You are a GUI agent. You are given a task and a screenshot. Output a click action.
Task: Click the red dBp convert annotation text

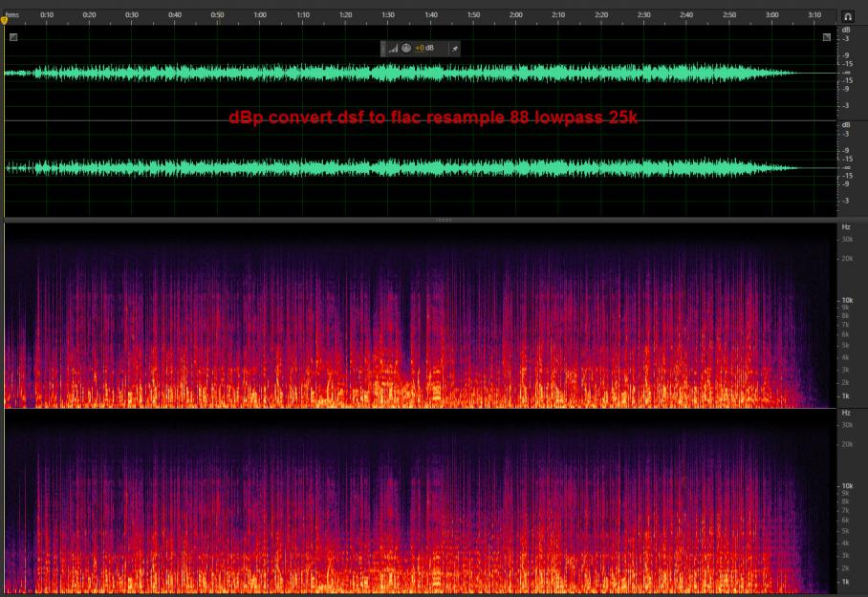click(433, 117)
